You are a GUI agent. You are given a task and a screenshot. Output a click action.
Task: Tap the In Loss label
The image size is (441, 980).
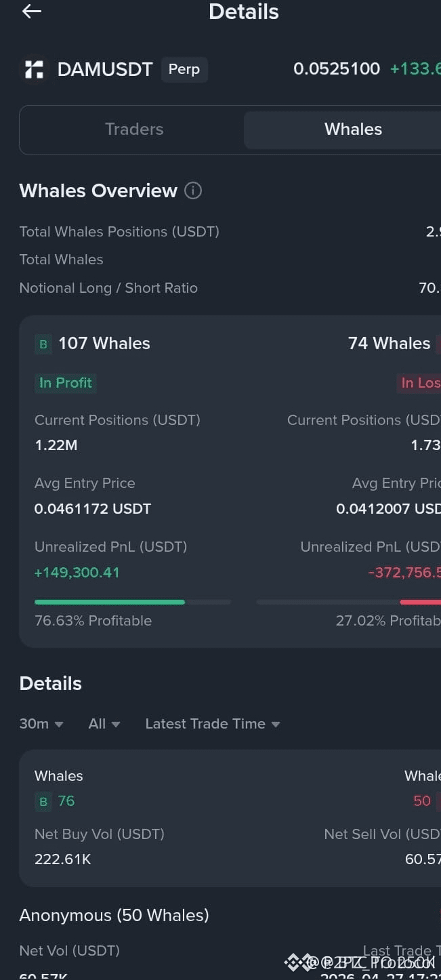pyautogui.click(x=419, y=383)
